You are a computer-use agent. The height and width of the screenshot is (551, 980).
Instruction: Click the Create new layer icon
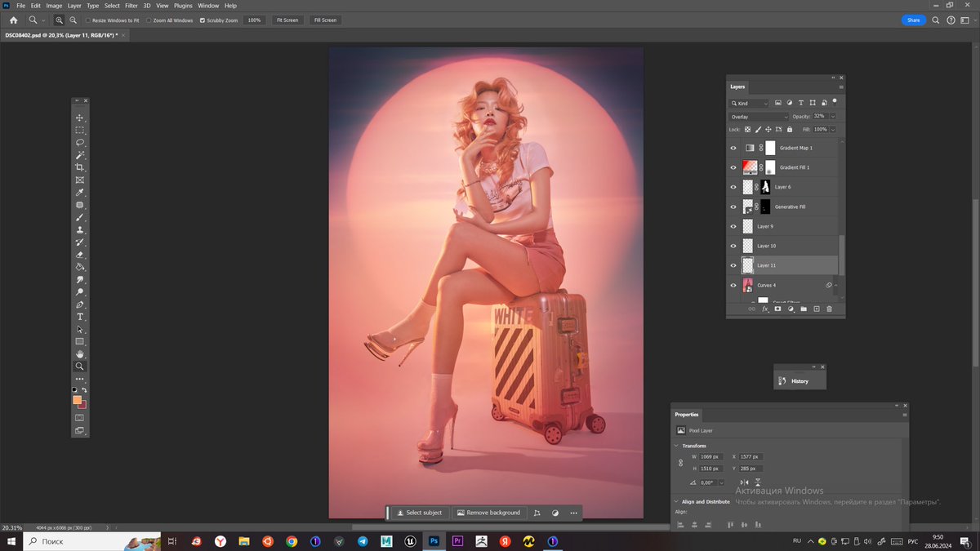(x=816, y=309)
